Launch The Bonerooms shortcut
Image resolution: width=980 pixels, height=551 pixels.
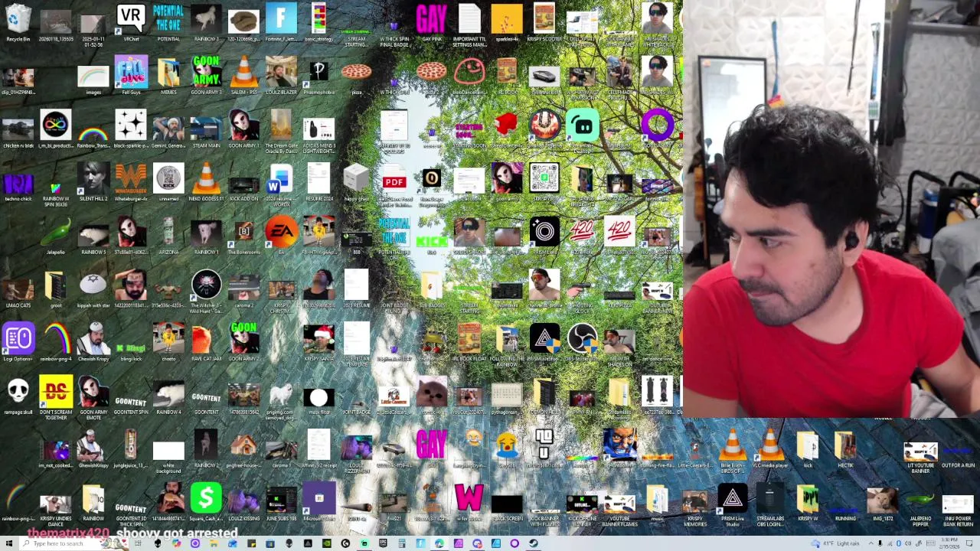[x=243, y=236]
